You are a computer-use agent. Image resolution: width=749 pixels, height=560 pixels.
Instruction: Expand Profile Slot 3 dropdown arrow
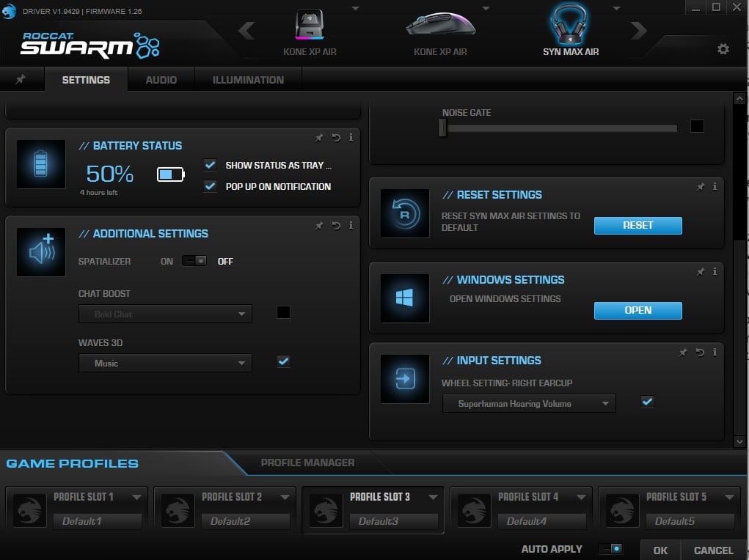(x=434, y=497)
